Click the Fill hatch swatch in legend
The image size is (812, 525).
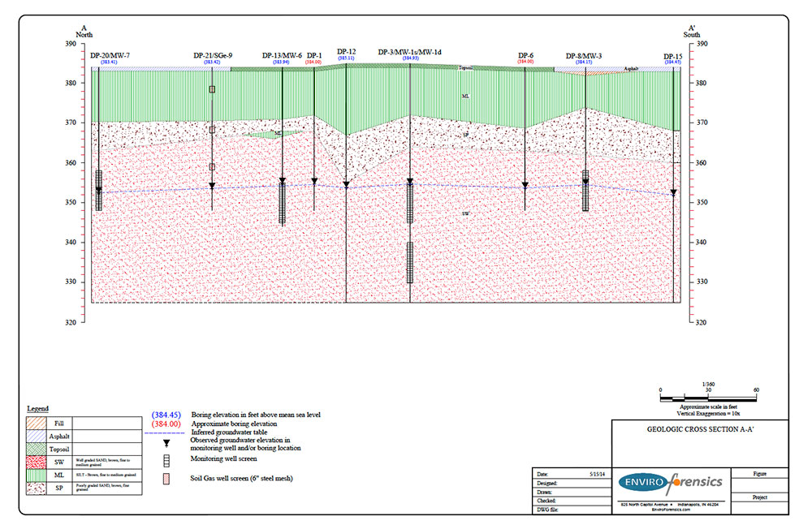[x=37, y=423]
